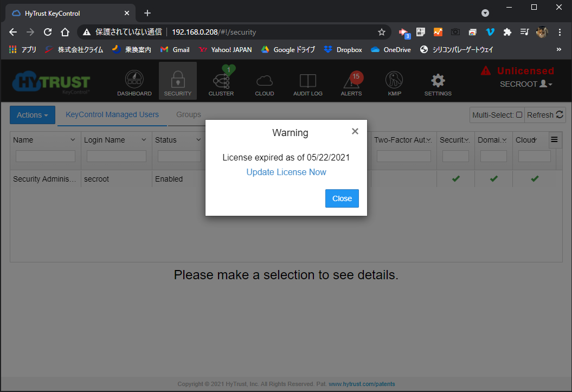572x392 pixels.
Task: Bookmark this page with the star icon
Action: [x=382, y=32]
